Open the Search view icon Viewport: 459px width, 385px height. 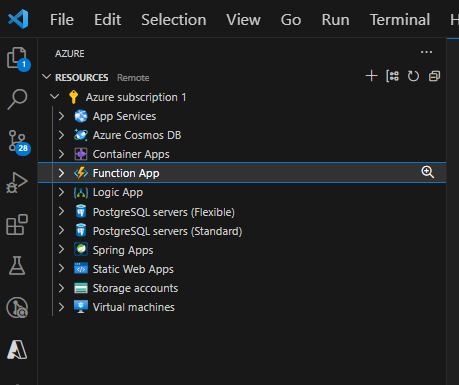[17, 99]
